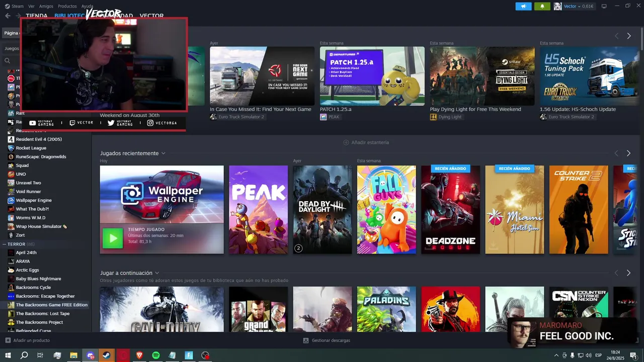This screenshot has width=644, height=362.
Task: Open the Windows notification center icon
Action: point(633,355)
